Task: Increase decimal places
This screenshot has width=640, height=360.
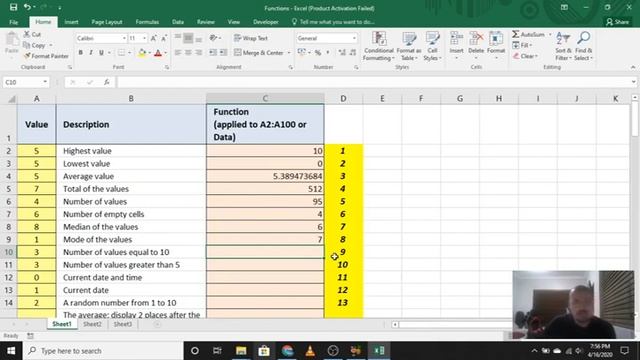Action: point(342,53)
